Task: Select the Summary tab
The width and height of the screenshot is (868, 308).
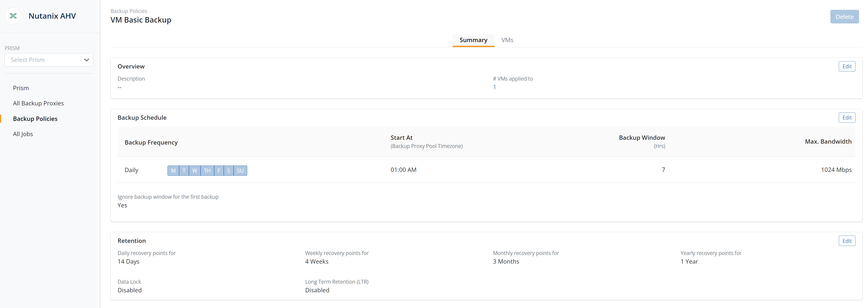Action: (x=473, y=40)
